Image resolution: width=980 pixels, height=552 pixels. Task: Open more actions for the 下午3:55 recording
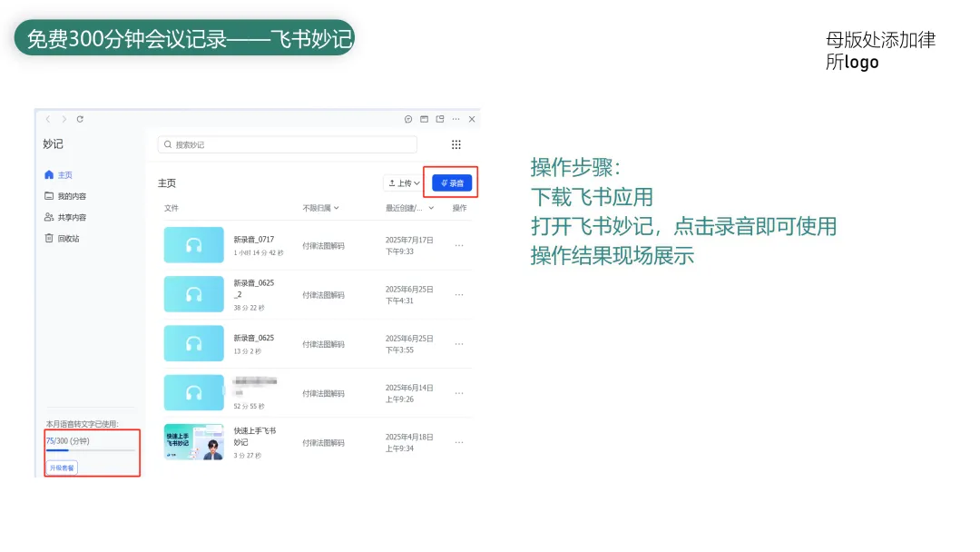click(459, 344)
